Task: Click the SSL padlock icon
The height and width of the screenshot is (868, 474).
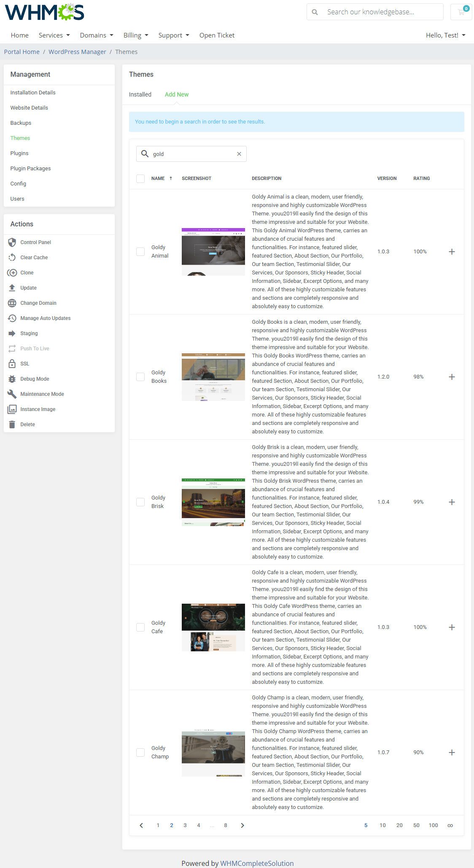Action: coord(12,364)
